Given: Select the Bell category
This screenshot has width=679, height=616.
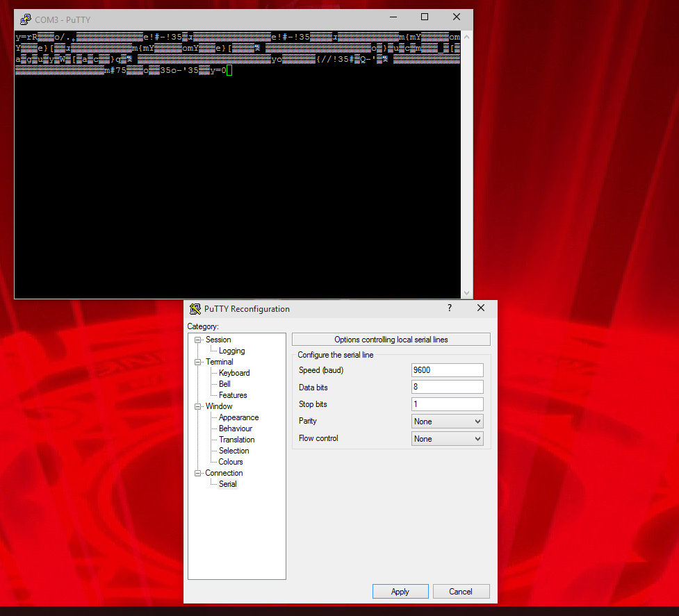Looking at the screenshot, I should pos(224,384).
